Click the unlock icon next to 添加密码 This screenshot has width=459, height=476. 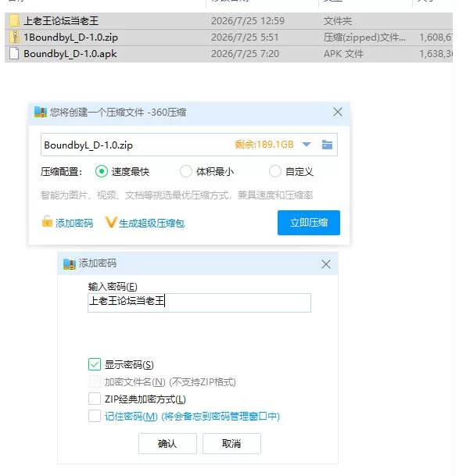(x=47, y=221)
